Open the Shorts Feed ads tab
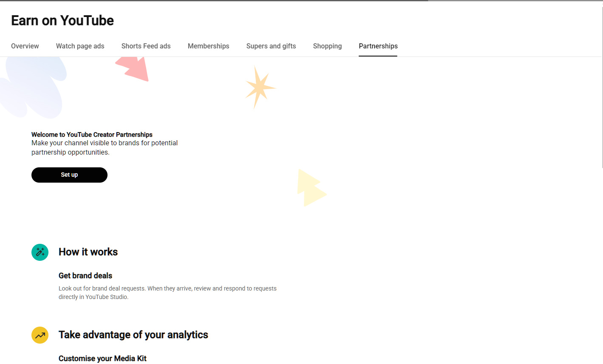 click(146, 46)
